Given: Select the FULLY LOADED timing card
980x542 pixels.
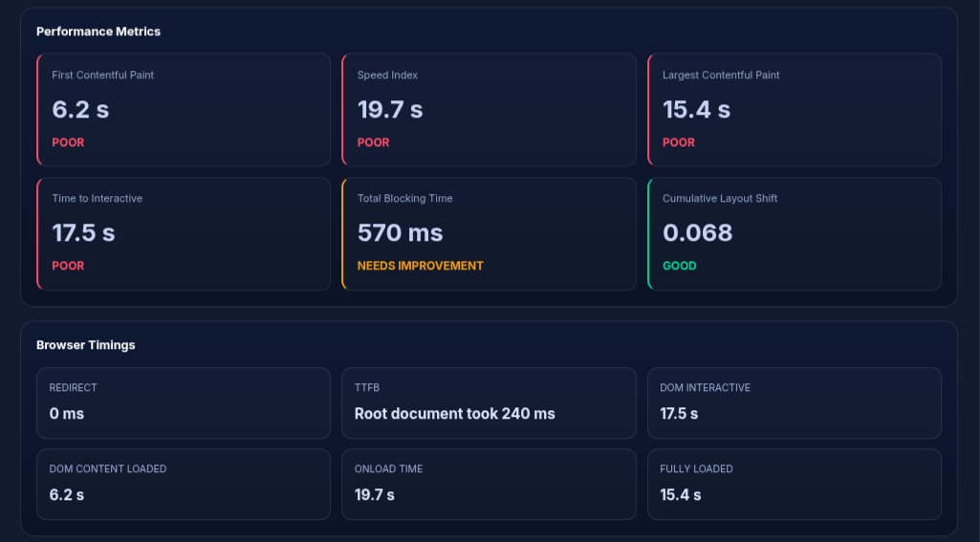Looking at the screenshot, I should (x=794, y=484).
